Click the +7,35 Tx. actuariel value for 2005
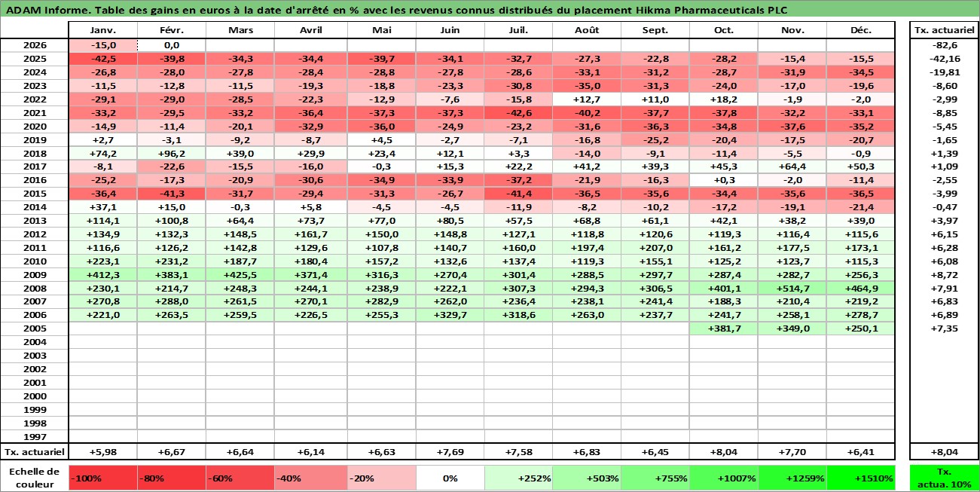 point(945,329)
